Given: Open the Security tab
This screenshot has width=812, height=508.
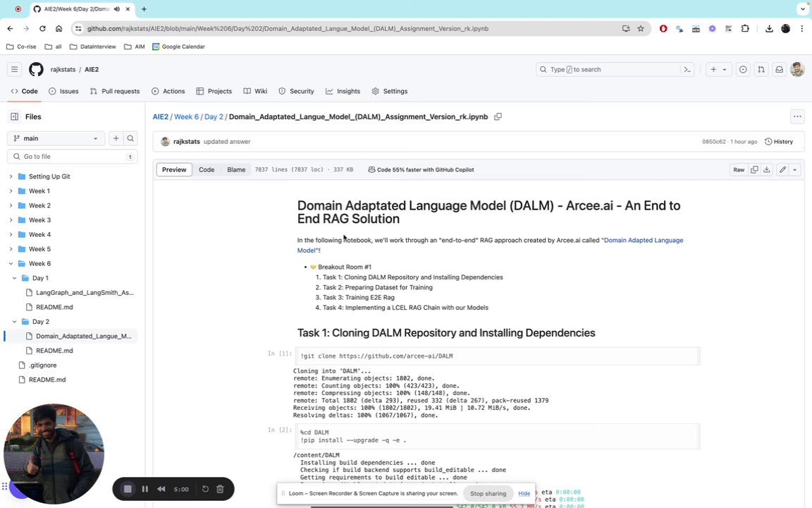Looking at the screenshot, I should point(296,91).
